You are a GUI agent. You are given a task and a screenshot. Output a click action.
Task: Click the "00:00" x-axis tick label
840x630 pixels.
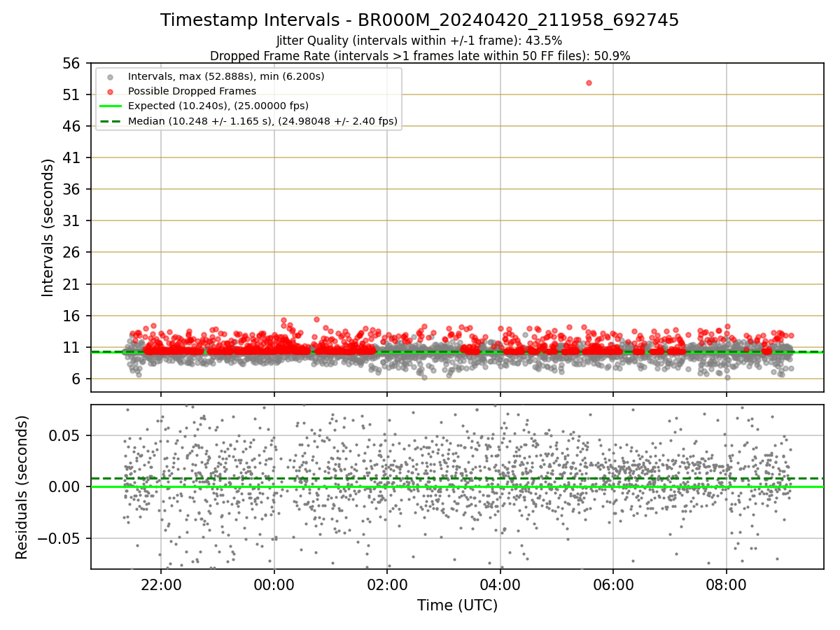click(274, 584)
